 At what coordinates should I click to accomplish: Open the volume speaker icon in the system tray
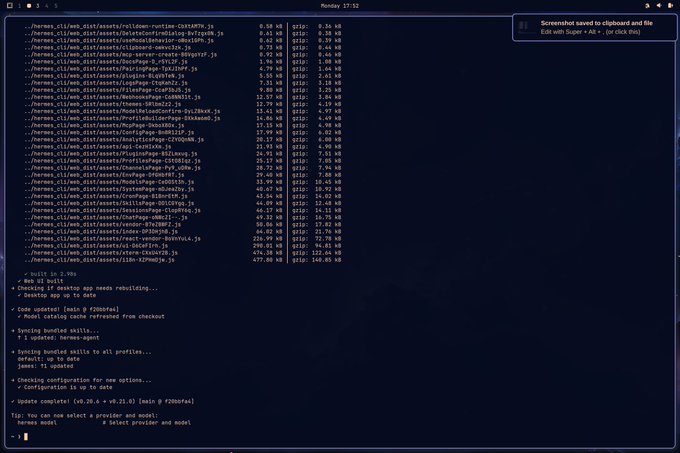[x=659, y=6]
